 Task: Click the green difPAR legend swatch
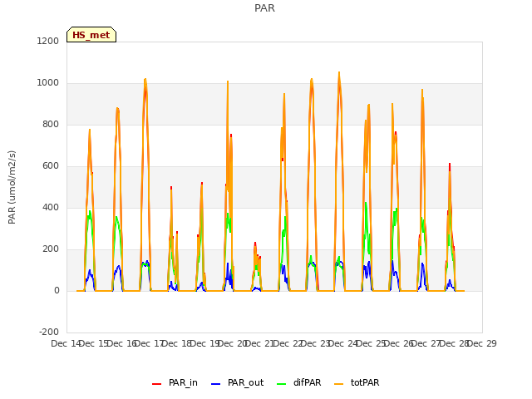[281, 384]
